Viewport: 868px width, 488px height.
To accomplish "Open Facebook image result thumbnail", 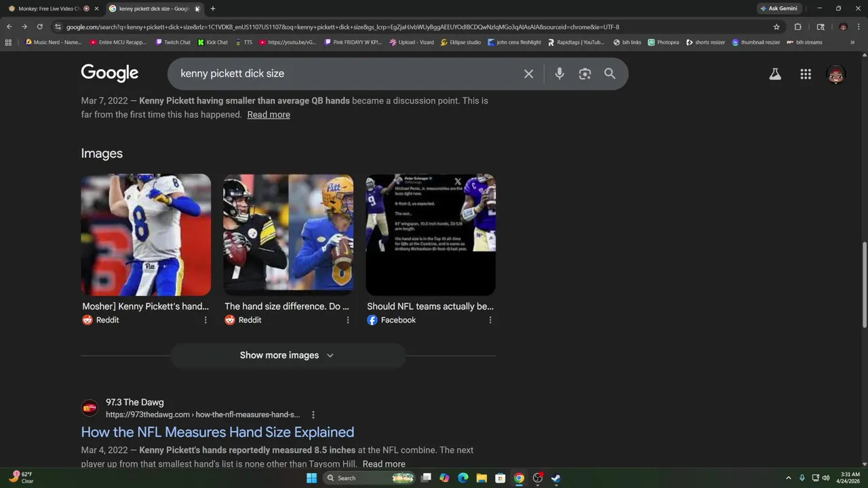I will (x=431, y=235).
